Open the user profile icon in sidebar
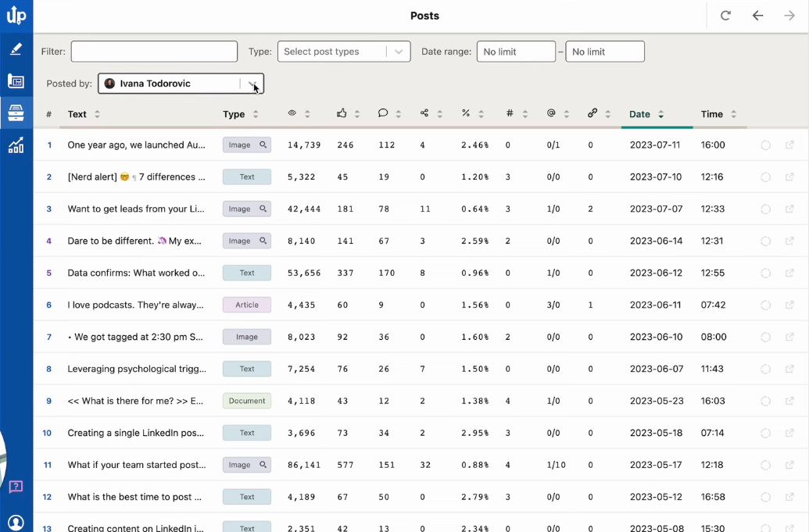809x532 pixels. coord(16,522)
